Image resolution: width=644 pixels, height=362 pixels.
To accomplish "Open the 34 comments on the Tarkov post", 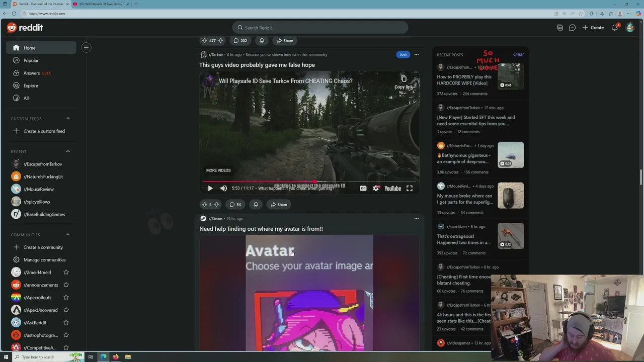I will (x=235, y=205).
